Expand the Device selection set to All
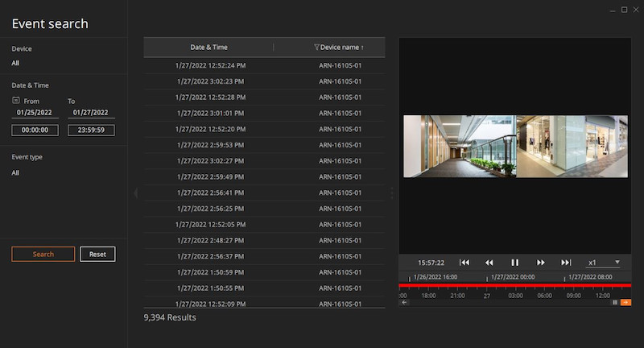Screen dimensions: 644x348 pyautogui.click(x=16, y=62)
